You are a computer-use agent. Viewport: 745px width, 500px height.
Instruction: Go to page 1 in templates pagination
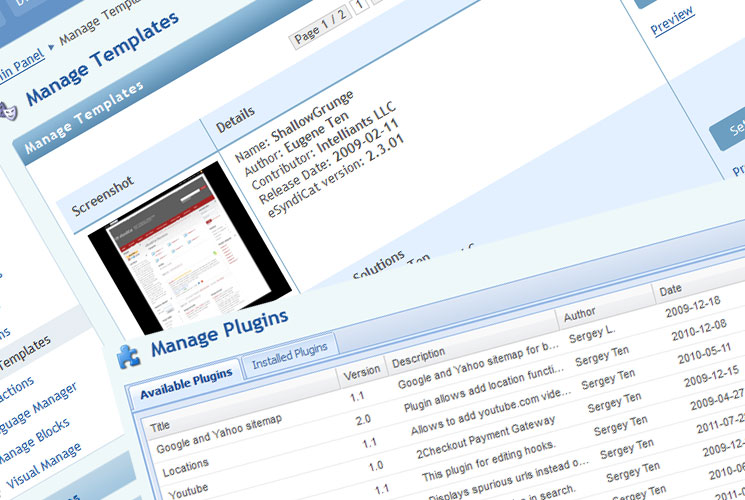pos(361,5)
